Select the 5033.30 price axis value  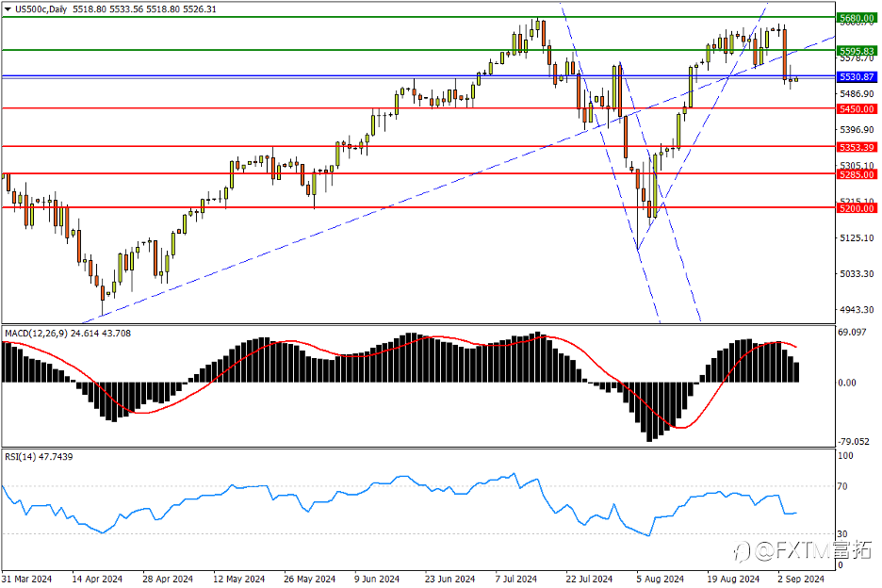click(857, 273)
